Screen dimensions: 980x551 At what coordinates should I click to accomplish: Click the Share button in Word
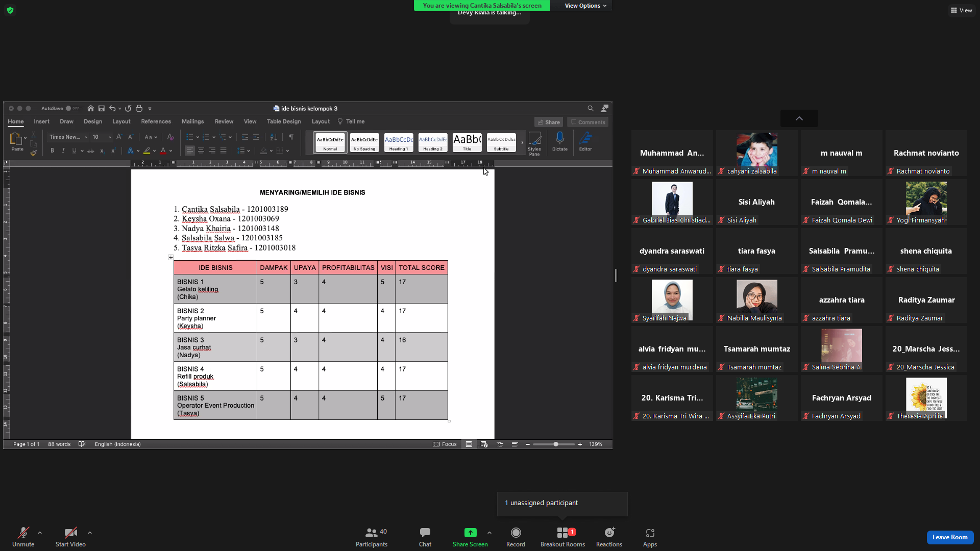pos(549,122)
